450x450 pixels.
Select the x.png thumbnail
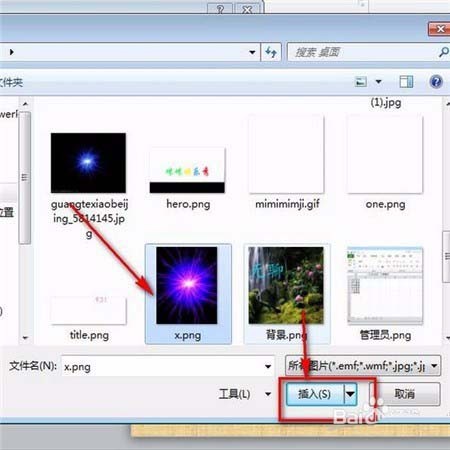pyautogui.click(x=188, y=294)
